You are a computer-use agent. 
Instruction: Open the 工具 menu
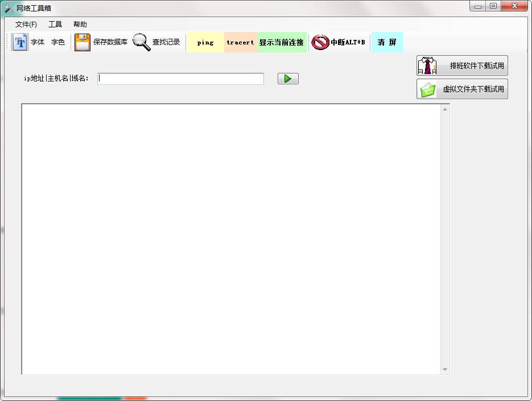pos(55,24)
